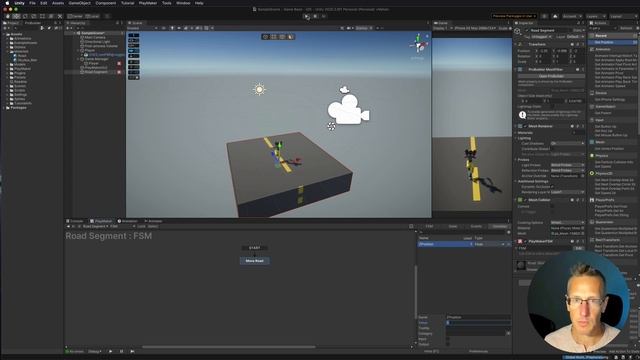Toggle the Road Segment active checkbox
This screenshot has height=360, width=640.
pyautogui.click(x=527, y=31)
